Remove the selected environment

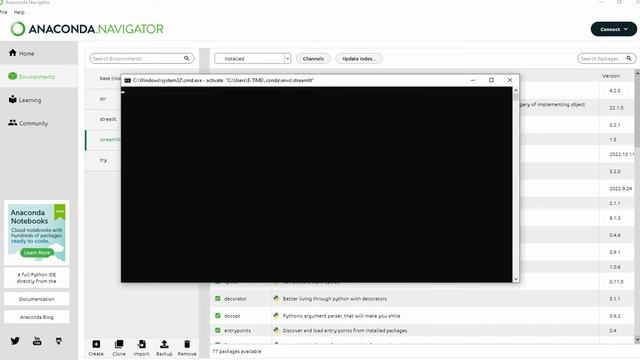point(187,348)
